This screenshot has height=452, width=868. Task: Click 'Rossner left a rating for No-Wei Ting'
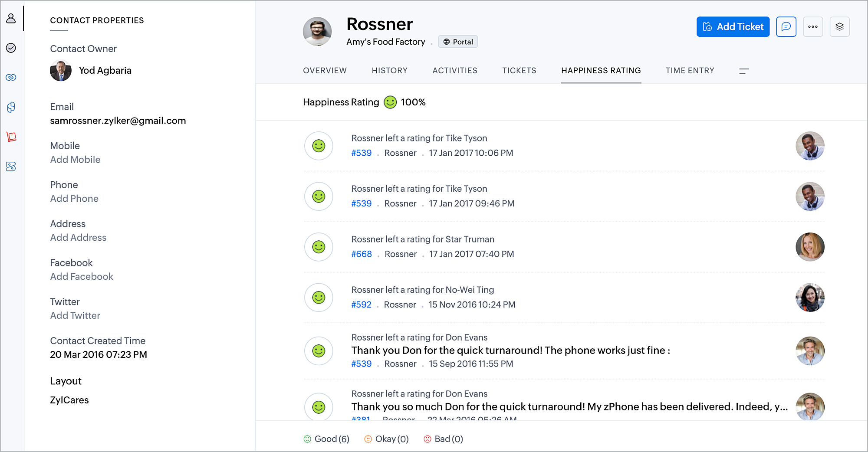(423, 290)
